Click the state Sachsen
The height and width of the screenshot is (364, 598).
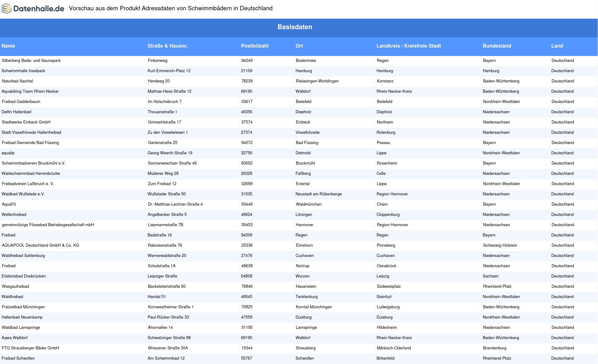(x=491, y=276)
